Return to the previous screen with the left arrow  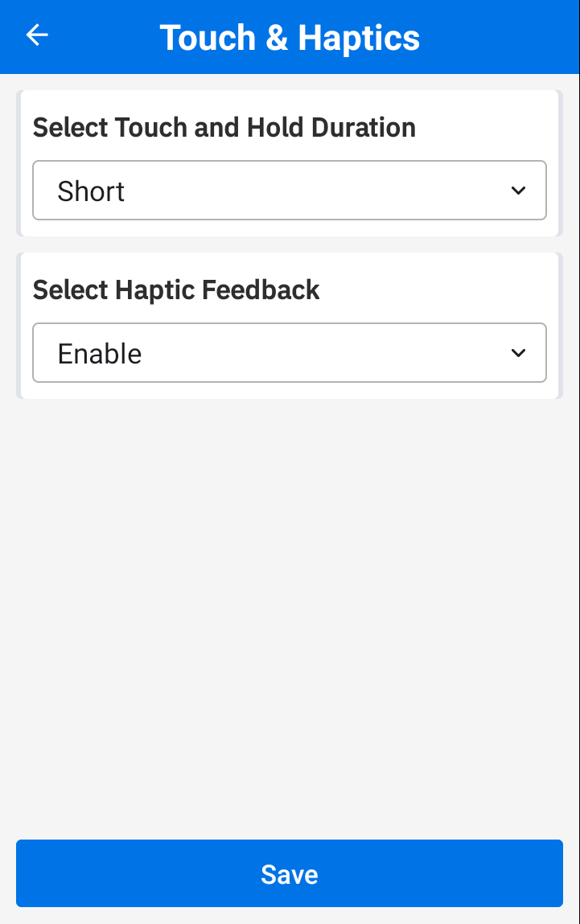coord(36,35)
